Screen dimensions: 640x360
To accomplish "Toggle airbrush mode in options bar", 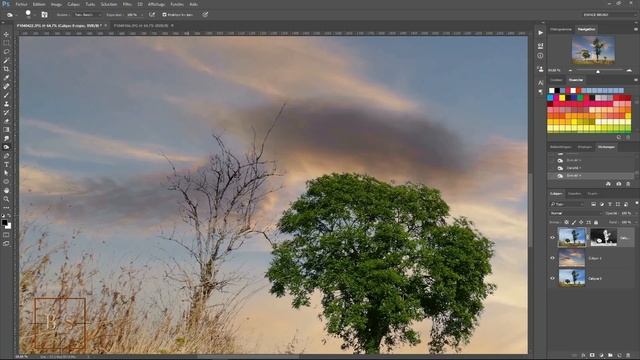I will [152, 15].
